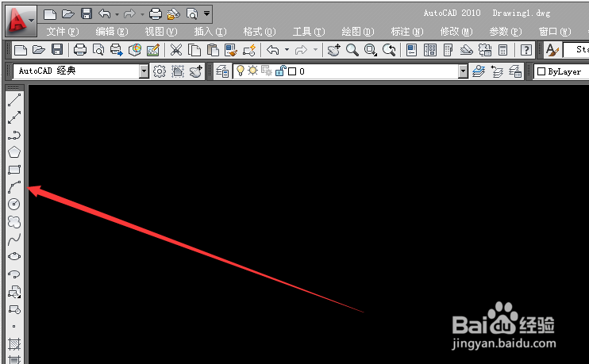
Task: Select the Ellipse tool
Action: pyautogui.click(x=14, y=256)
